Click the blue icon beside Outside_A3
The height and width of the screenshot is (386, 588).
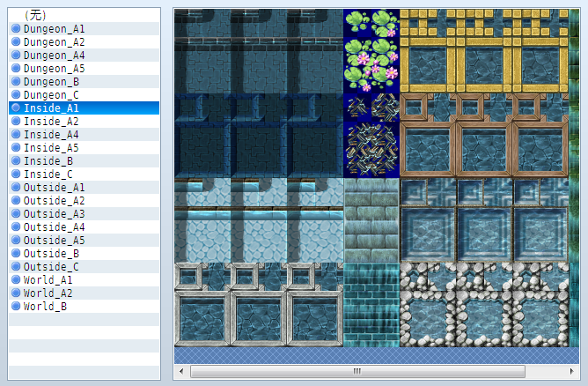coord(16,213)
